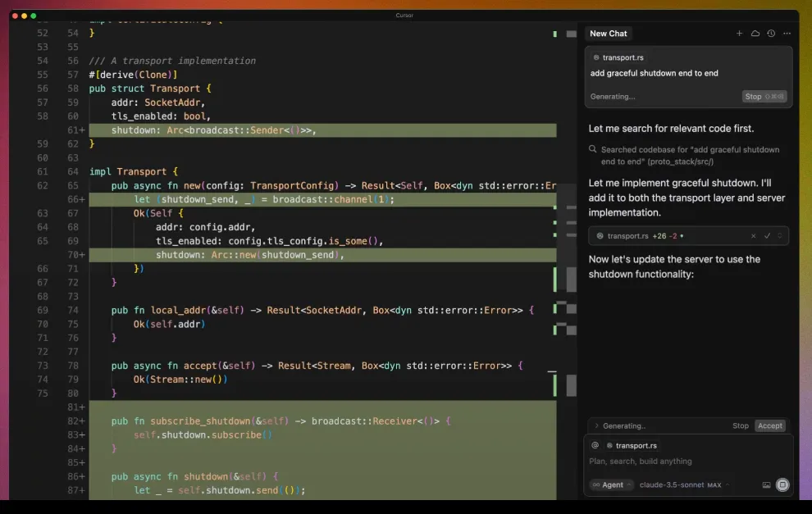The height and width of the screenshot is (514, 812).
Task: Attach an image using the picture icon
Action: click(766, 485)
